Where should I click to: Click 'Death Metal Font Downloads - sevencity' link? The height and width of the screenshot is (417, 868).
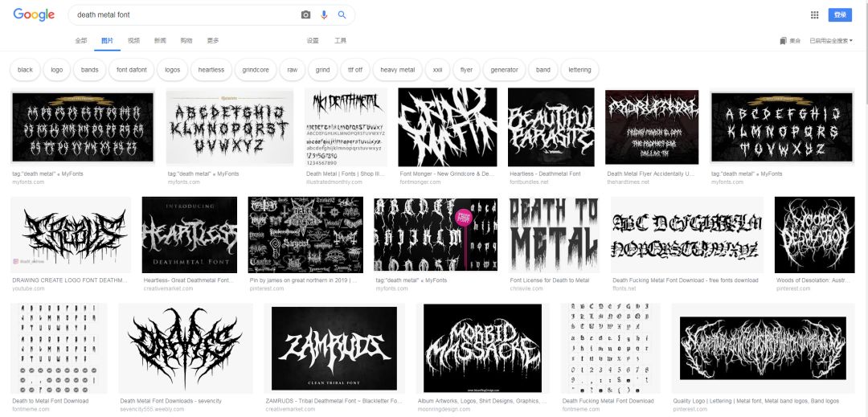point(170,401)
